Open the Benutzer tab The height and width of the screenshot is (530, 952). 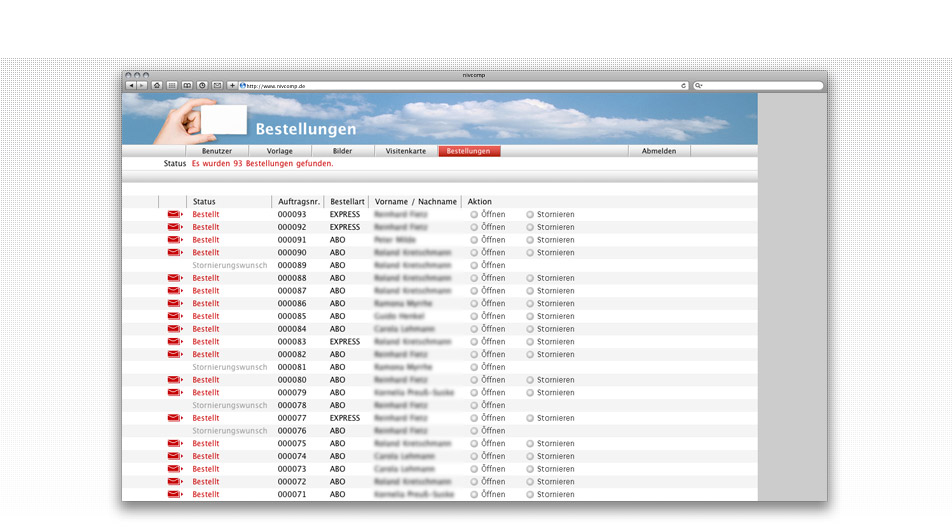click(x=216, y=151)
